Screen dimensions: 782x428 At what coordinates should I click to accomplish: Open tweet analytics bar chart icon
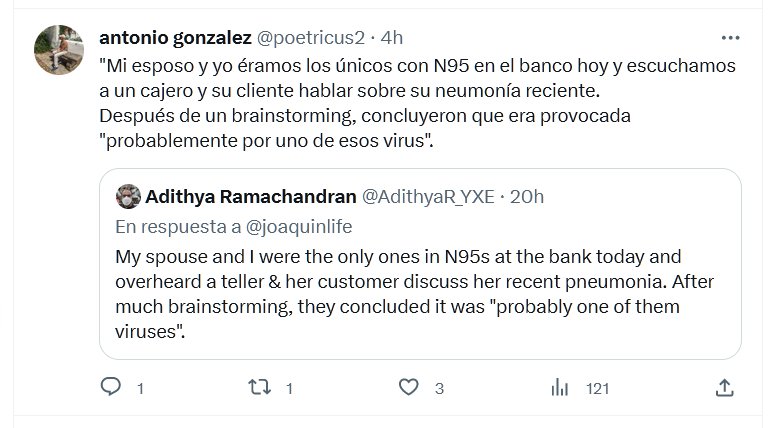point(561,387)
